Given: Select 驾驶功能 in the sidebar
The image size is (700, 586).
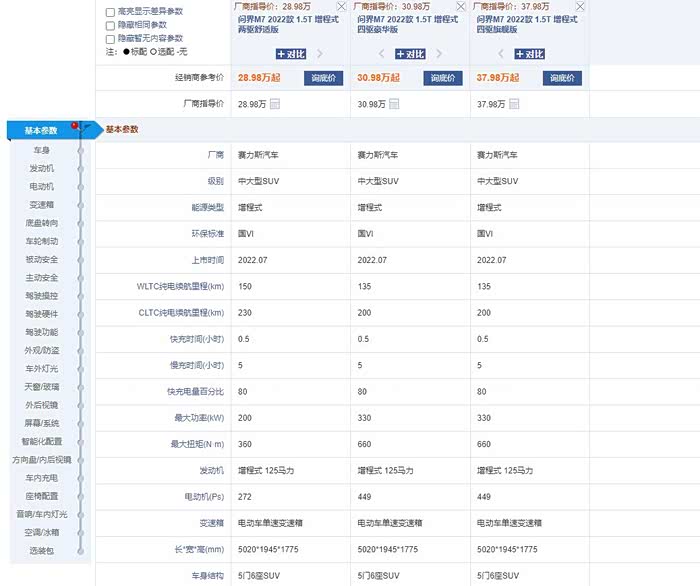Looking at the screenshot, I should pyautogui.click(x=42, y=332).
